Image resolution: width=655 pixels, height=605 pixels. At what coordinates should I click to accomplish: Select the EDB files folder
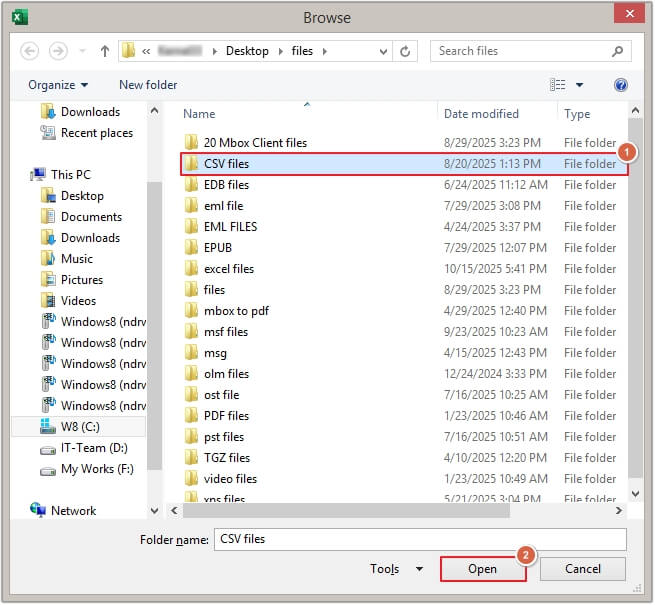pyautogui.click(x=404, y=185)
